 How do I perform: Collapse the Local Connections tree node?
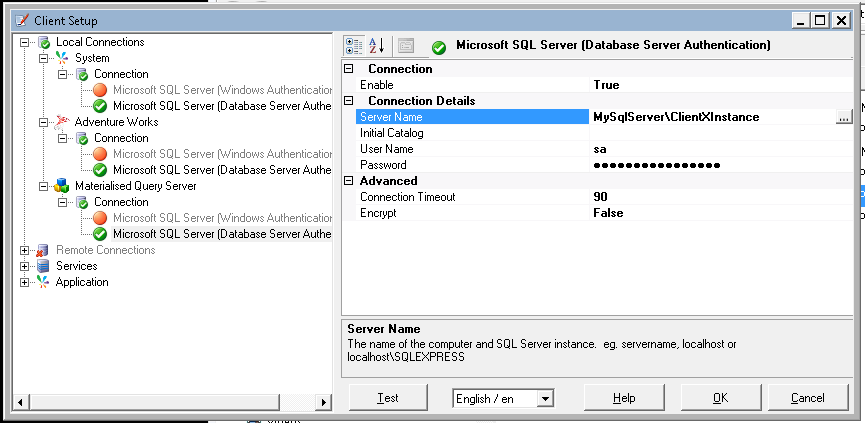pyautogui.click(x=24, y=42)
